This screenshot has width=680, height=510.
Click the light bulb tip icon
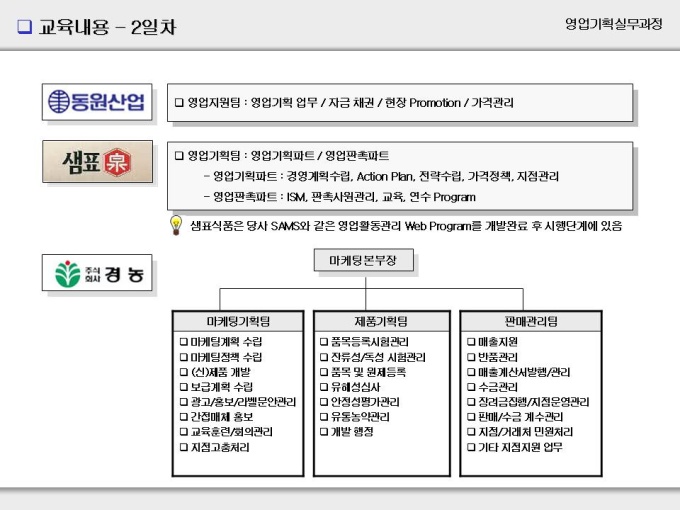[x=176, y=225]
